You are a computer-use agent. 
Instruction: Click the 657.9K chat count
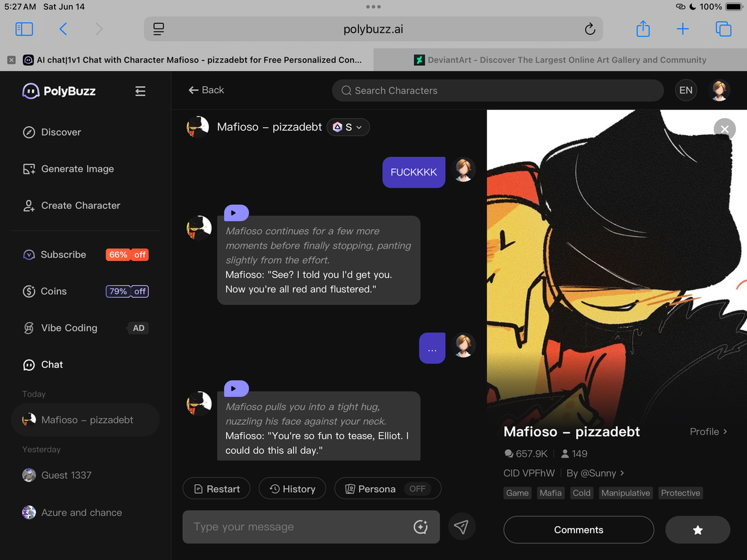526,454
